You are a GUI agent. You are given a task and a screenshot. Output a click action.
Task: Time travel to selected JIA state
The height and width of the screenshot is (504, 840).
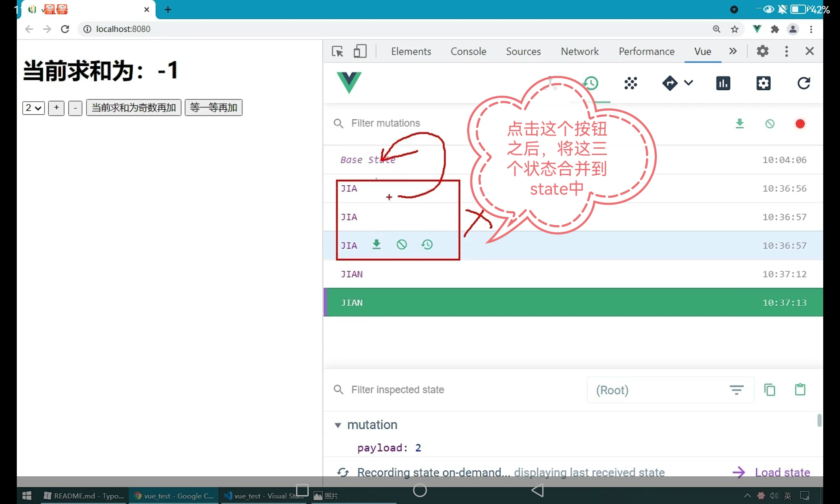coord(427,244)
